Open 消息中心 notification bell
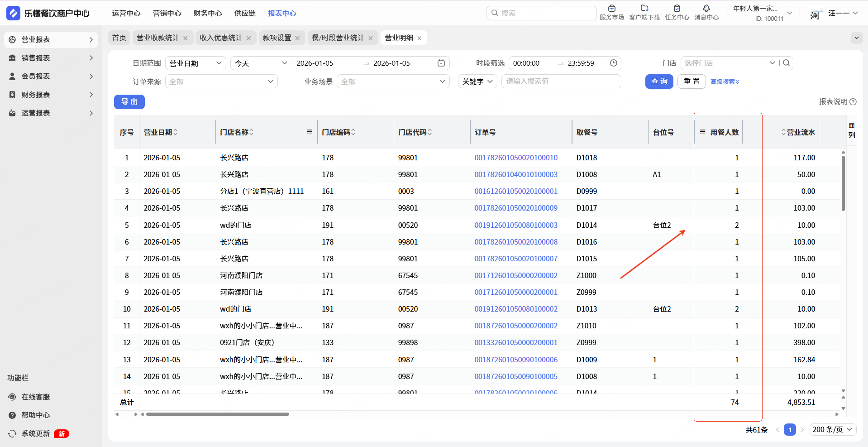 (x=706, y=9)
